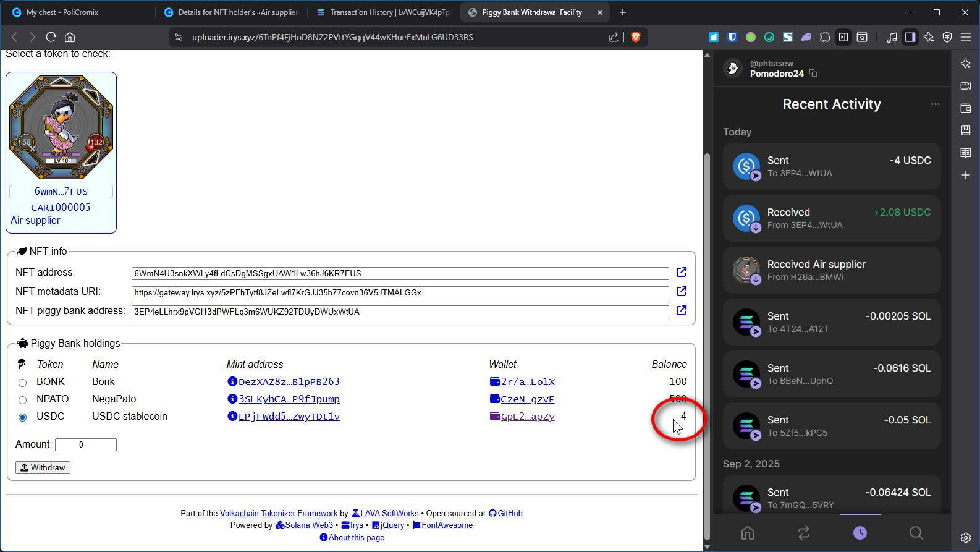Open the Bitwarden shield extension icon

[732, 37]
